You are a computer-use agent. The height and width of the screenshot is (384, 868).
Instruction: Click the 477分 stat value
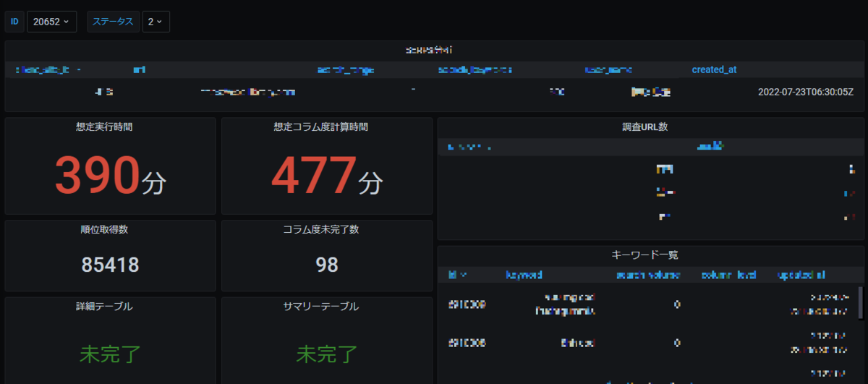pyautogui.click(x=327, y=175)
